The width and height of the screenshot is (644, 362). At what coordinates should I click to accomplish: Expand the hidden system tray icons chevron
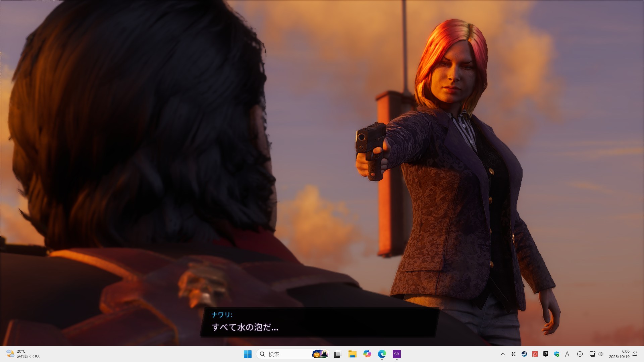coord(502,354)
